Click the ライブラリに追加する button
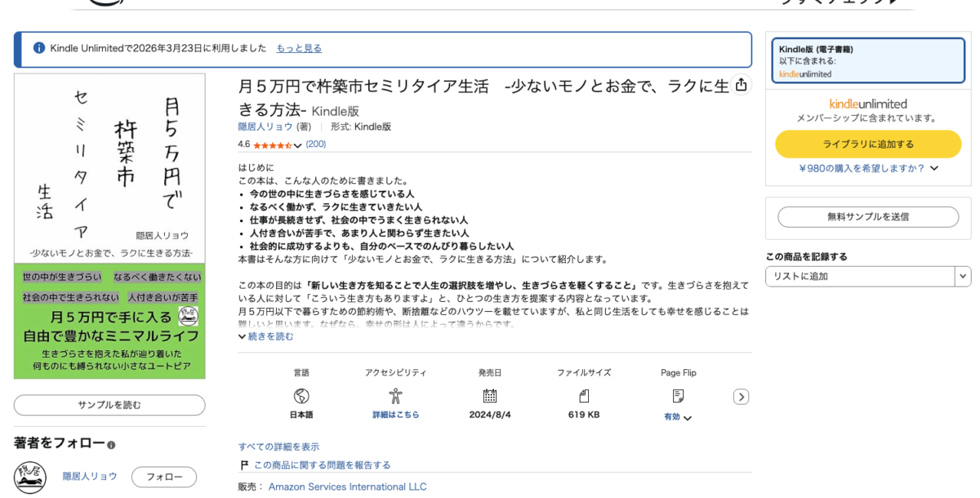Screen dimensions: 980x498 point(867,144)
